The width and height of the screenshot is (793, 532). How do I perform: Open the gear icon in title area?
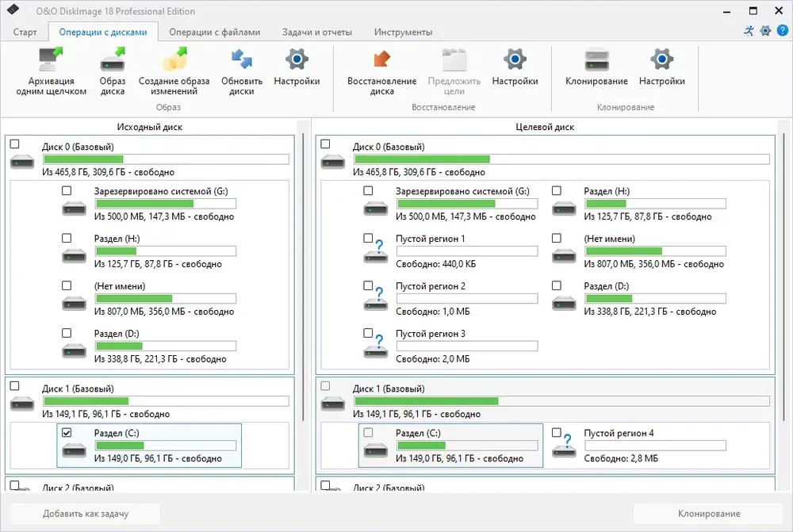(766, 31)
